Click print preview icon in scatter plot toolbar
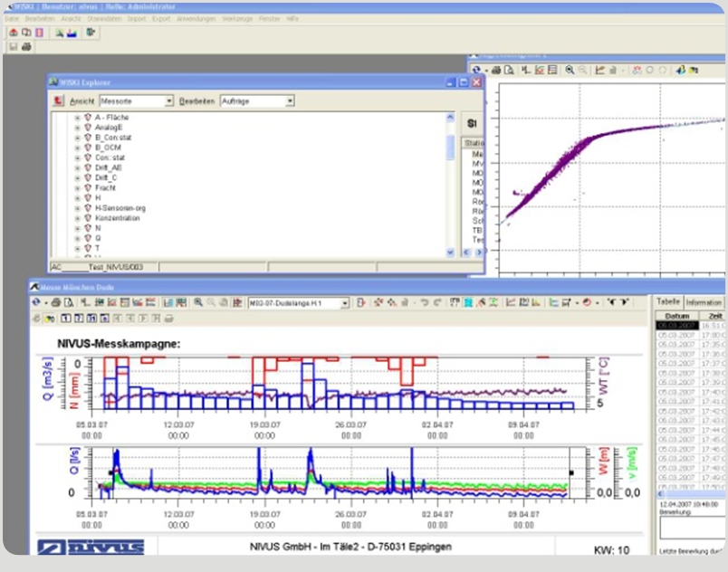This screenshot has height=572, width=728. point(509,70)
